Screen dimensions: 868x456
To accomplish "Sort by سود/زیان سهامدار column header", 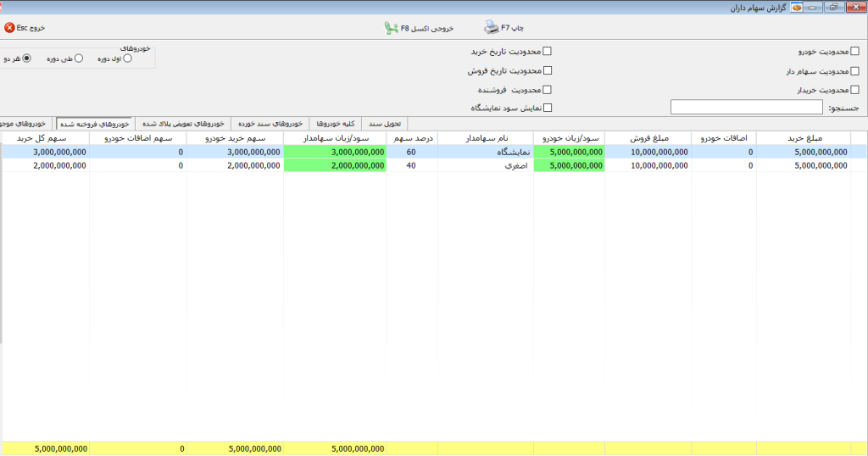I will 336,138.
